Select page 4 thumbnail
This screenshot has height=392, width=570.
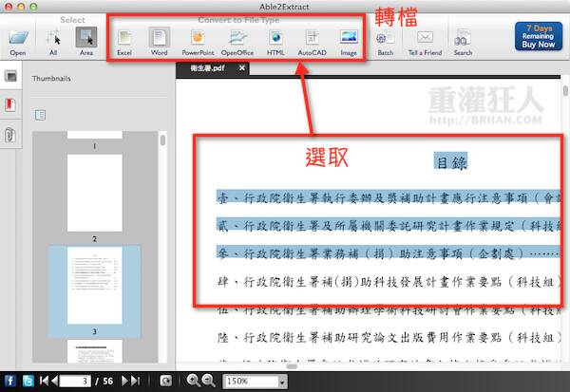tap(94, 351)
